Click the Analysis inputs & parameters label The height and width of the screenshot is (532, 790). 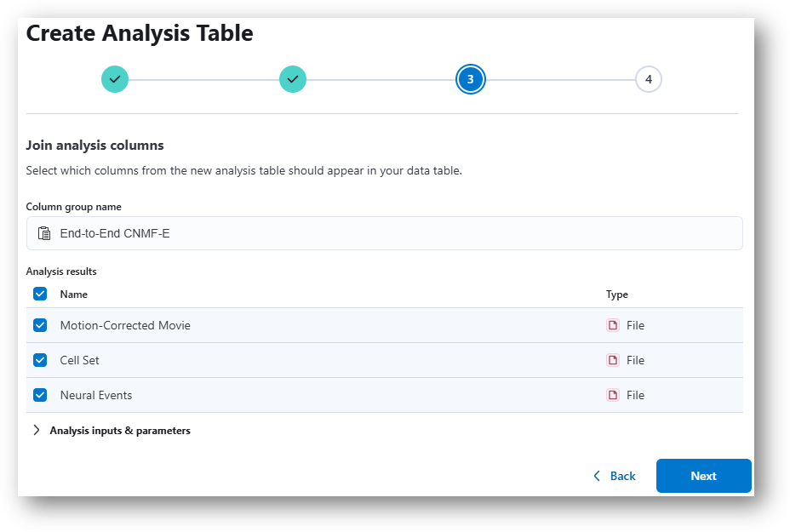coord(120,431)
